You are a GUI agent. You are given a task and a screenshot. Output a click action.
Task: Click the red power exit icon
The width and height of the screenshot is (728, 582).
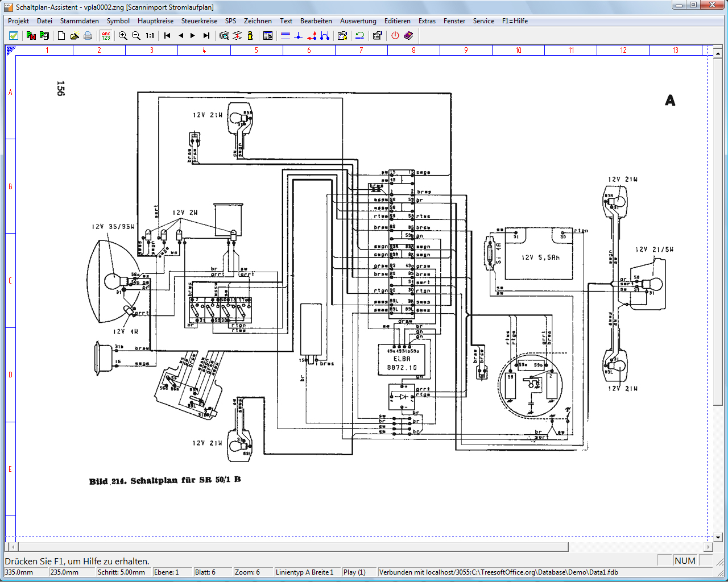395,35
